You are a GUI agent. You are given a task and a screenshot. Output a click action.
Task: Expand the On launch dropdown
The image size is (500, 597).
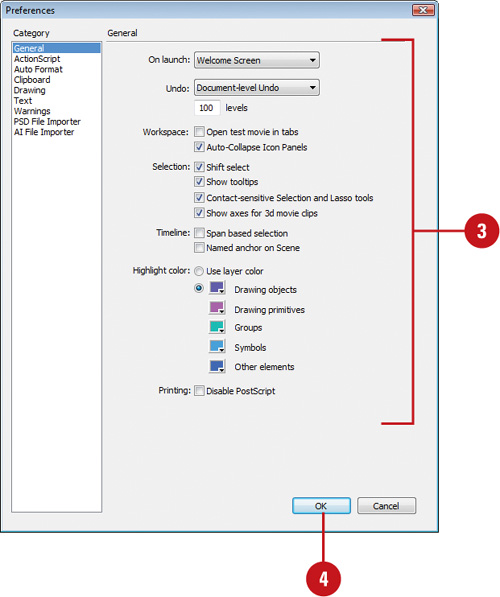click(x=257, y=60)
